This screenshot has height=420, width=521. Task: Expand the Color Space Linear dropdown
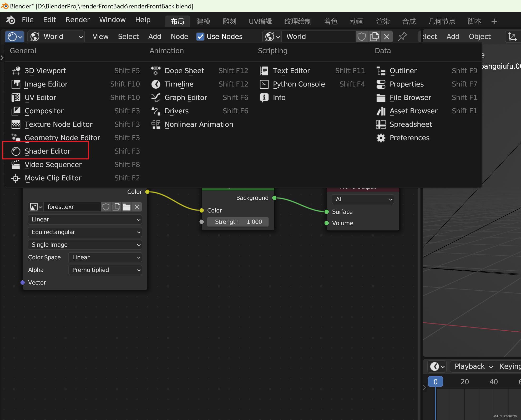point(105,257)
